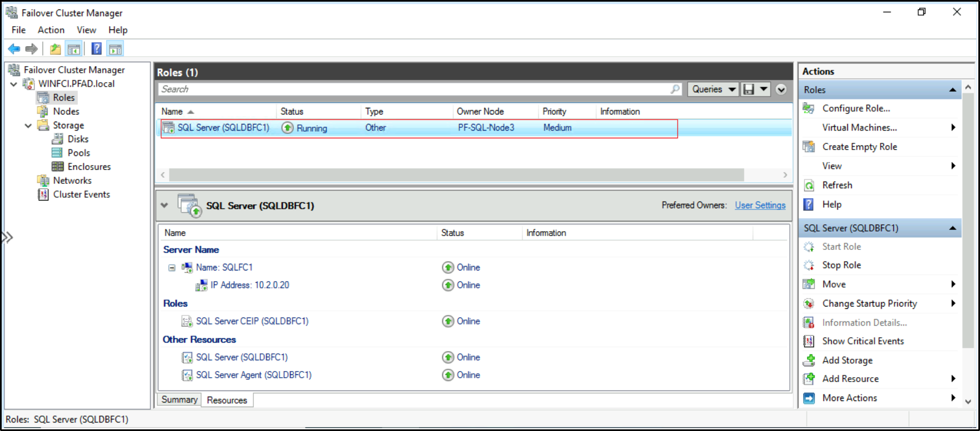Collapse the WINFCI.PFAD.local tree node
This screenshot has width=980, height=431.
[14, 84]
